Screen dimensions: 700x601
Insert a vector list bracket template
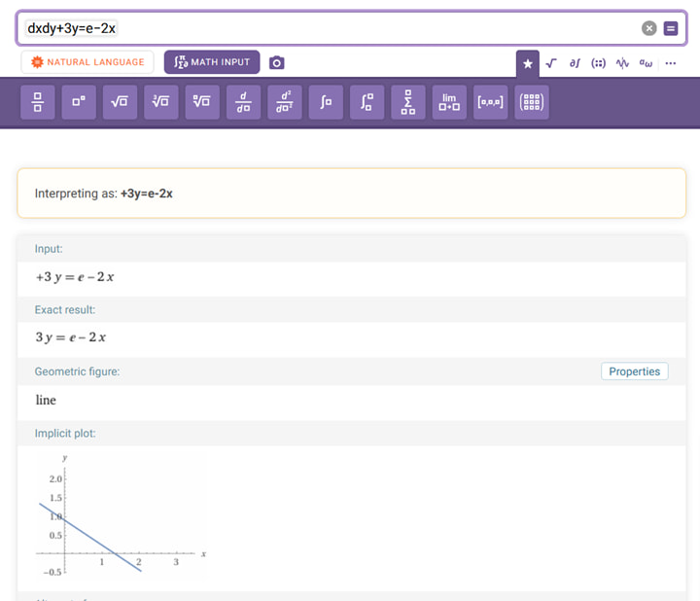point(491,102)
